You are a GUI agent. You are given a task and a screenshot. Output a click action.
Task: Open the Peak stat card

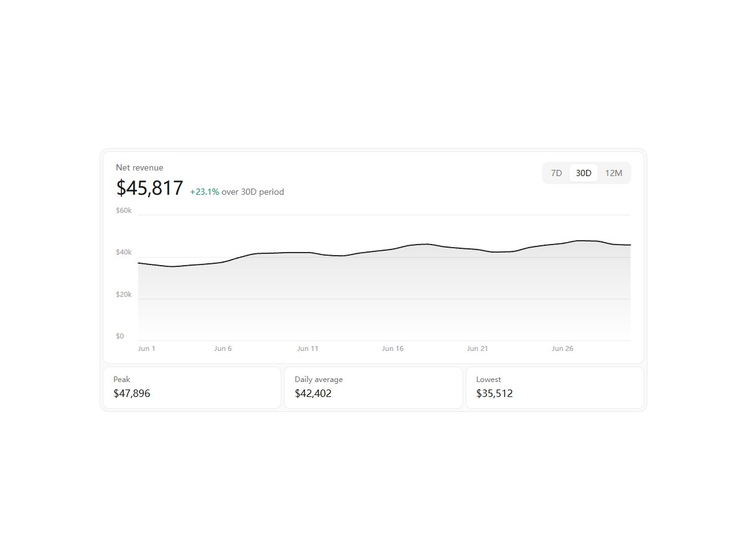192,388
